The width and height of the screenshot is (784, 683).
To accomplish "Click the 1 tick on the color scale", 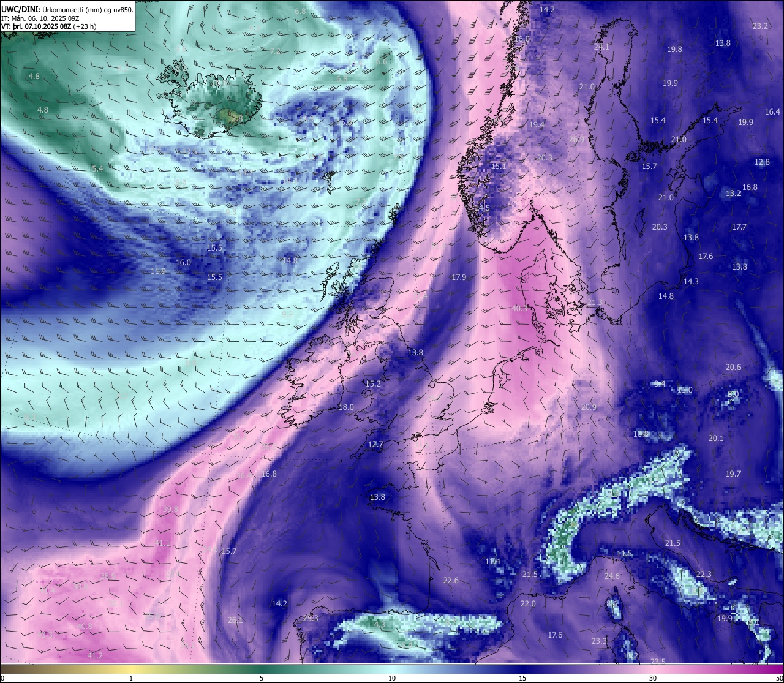I will (x=131, y=678).
